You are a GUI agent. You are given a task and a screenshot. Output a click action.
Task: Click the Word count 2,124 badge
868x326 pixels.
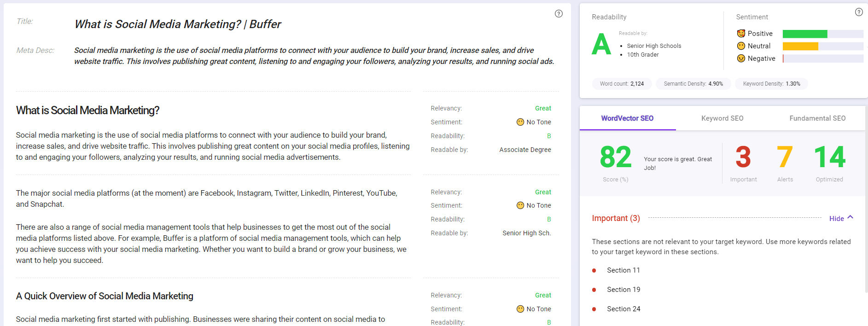(x=622, y=84)
